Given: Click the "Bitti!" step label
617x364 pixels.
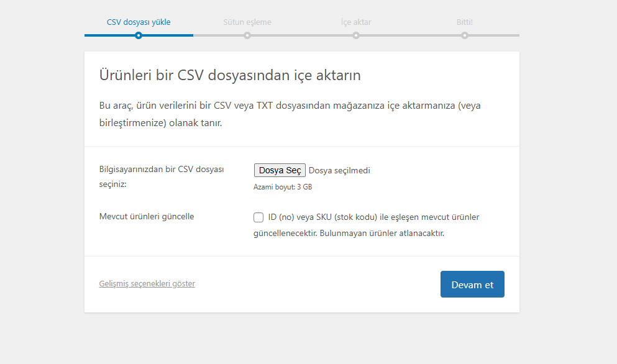Looking at the screenshot, I should tap(465, 22).
